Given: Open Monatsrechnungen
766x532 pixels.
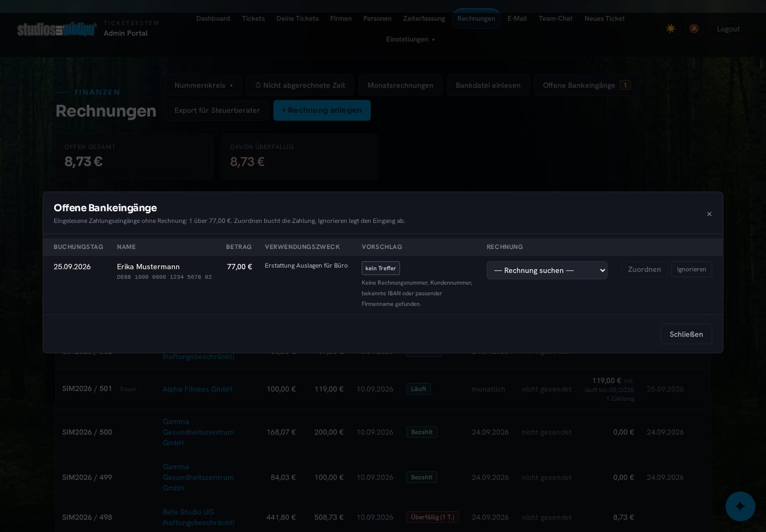Looking at the screenshot, I should [x=401, y=85].
